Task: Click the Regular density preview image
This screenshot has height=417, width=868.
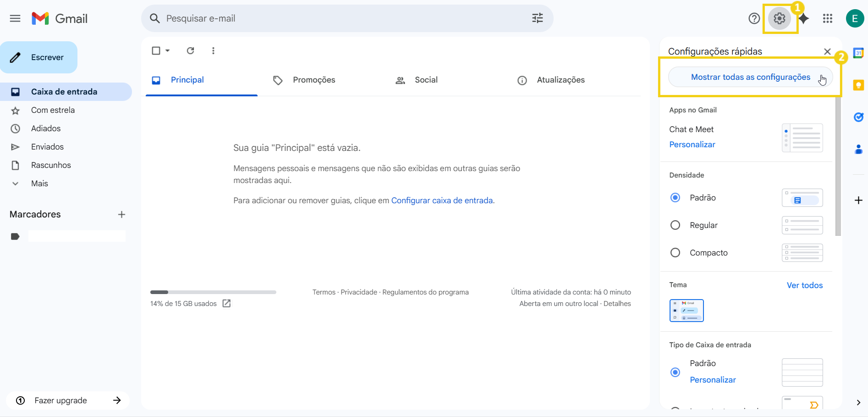Action: (802, 225)
